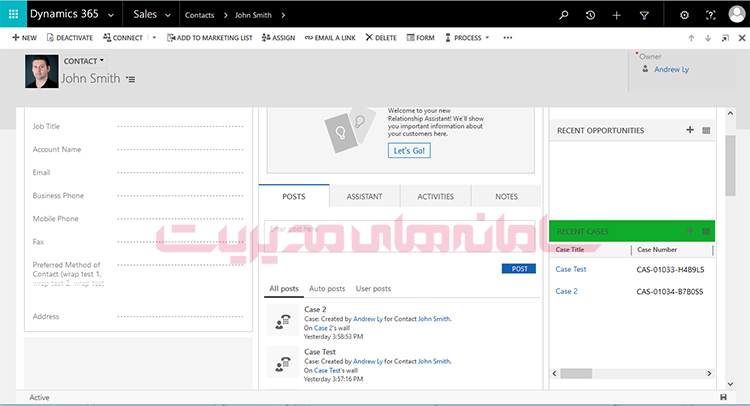The height and width of the screenshot is (406, 750).
Task: Click the Account Name field
Action: click(180, 149)
